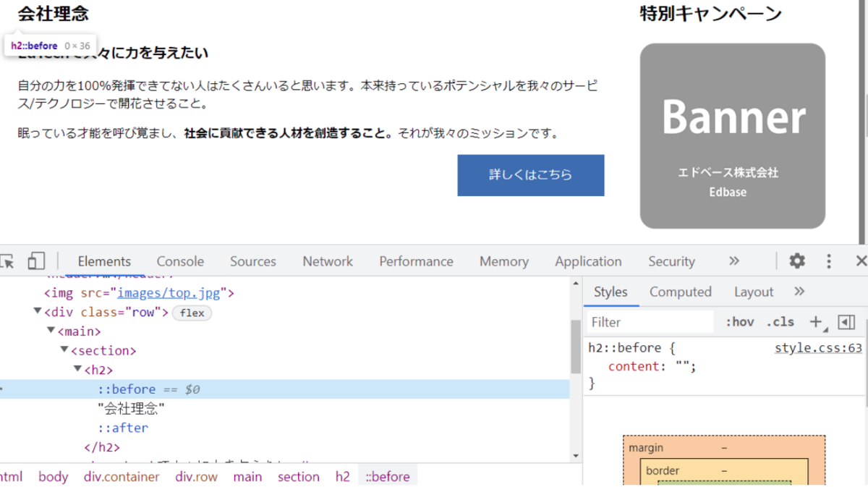
Task: Select the ::before pseudo-element row
Action: tap(285, 389)
